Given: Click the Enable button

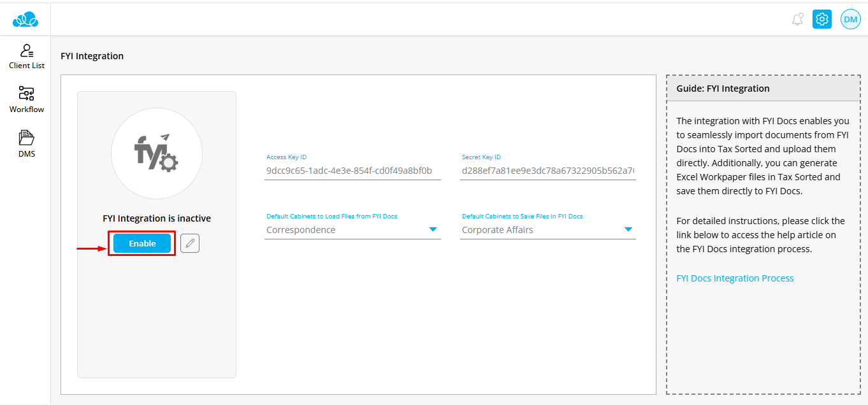Looking at the screenshot, I should click(142, 243).
